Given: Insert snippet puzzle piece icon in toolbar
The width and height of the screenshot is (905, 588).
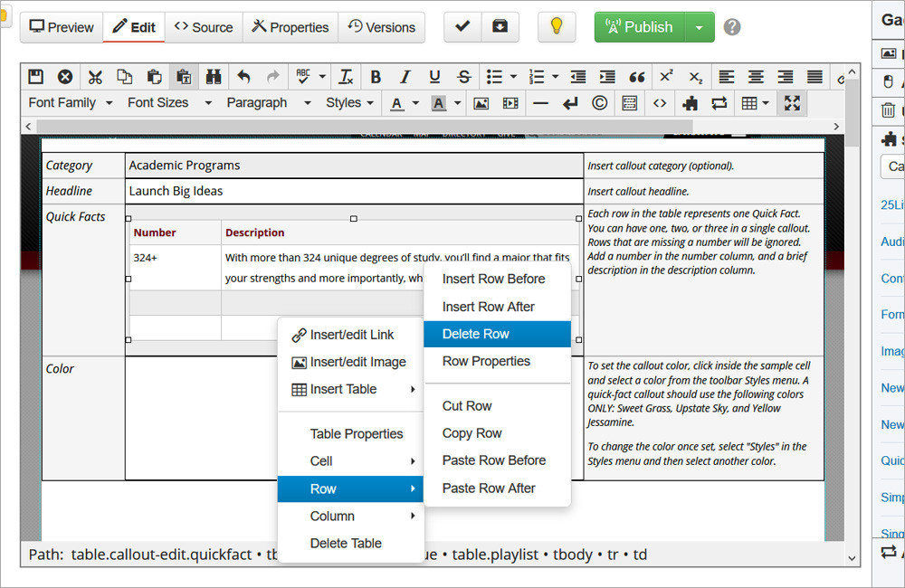Looking at the screenshot, I should [690, 103].
